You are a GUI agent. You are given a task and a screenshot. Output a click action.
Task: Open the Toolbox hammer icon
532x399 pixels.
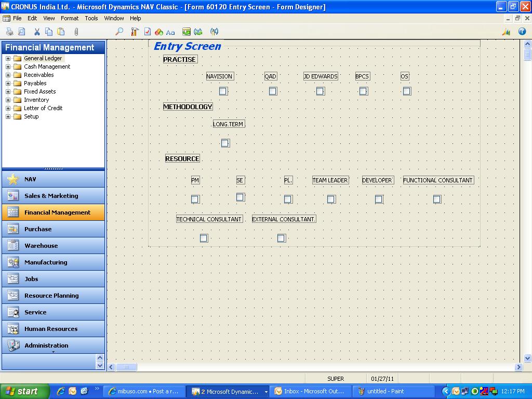(x=135, y=32)
